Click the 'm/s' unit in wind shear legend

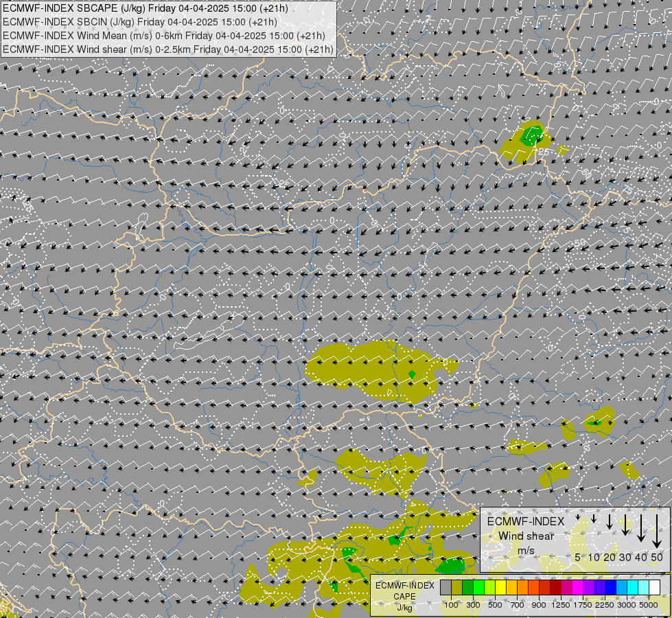(526, 551)
